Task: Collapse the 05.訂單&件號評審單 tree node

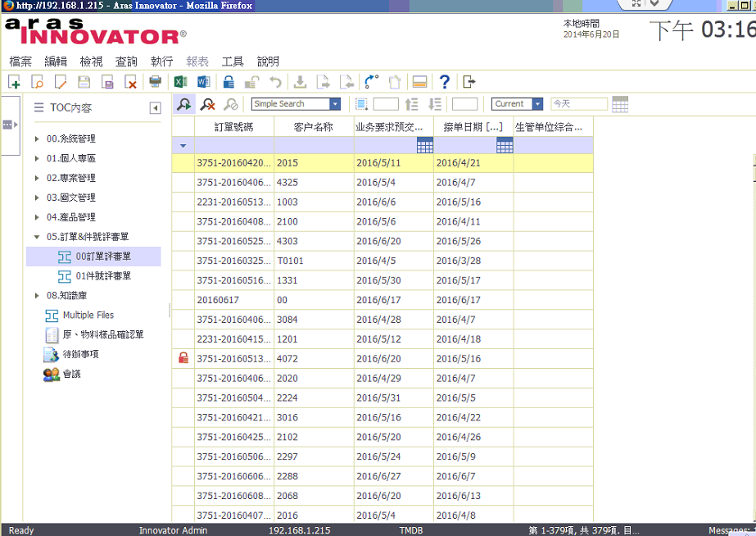Action: 37,237
